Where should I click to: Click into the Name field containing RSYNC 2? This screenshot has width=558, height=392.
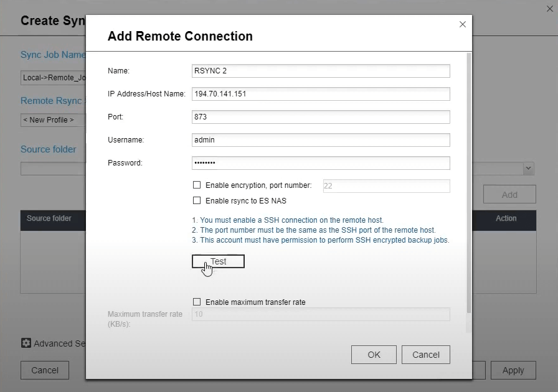321,71
